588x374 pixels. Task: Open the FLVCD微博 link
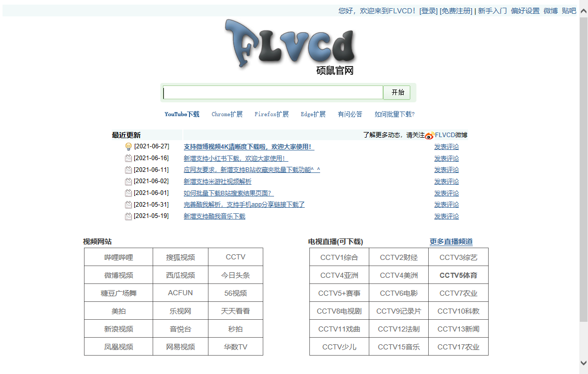point(451,135)
